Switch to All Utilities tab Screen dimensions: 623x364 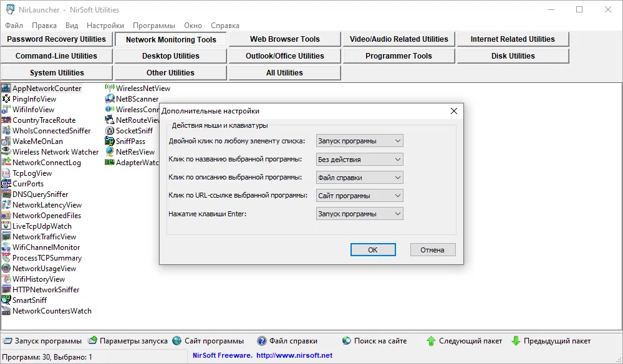[x=285, y=73]
